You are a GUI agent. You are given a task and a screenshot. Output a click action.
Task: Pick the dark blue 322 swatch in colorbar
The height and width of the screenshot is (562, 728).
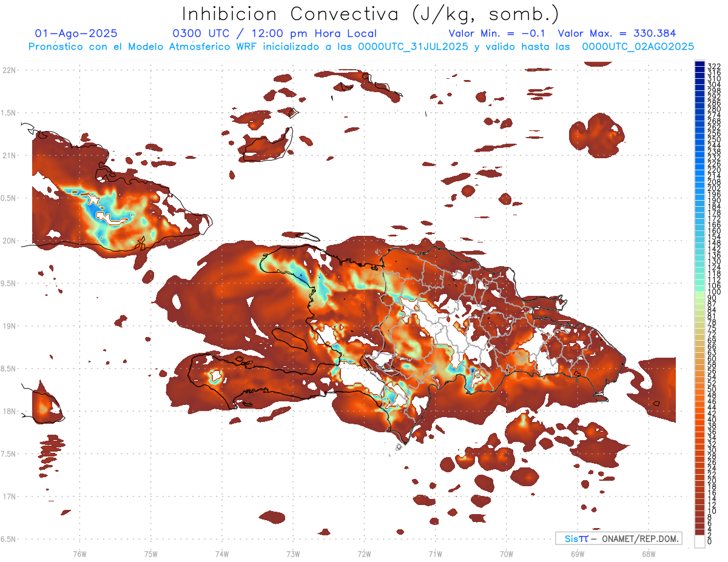699,65
